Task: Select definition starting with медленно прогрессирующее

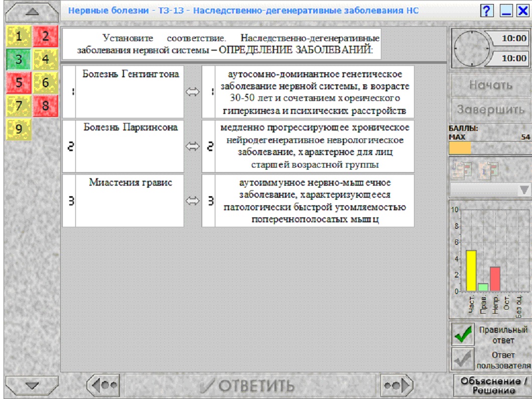Action: pyautogui.click(x=315, y=146)
